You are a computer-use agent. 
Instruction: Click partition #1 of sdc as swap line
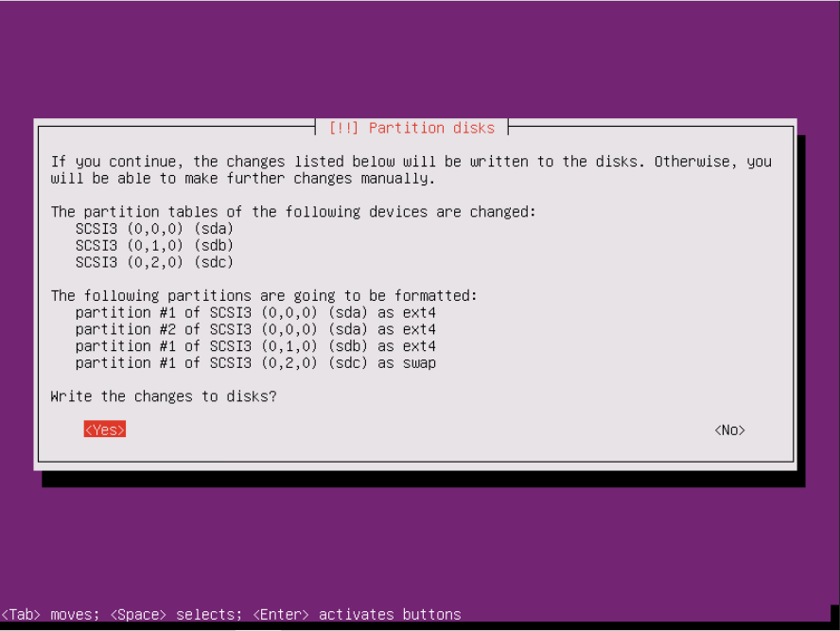[255, 362]
